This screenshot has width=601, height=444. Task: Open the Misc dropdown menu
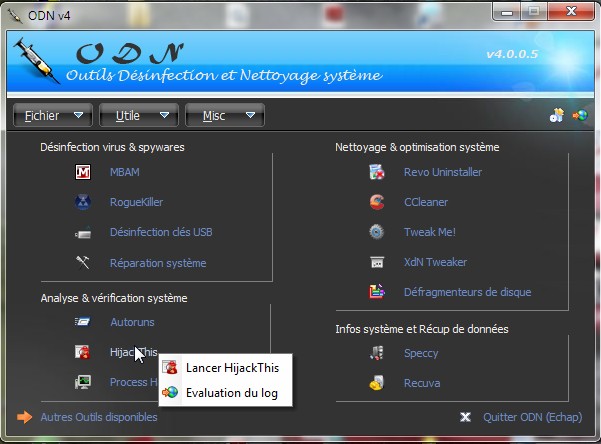pyautogui.click(x=225, y=115)
